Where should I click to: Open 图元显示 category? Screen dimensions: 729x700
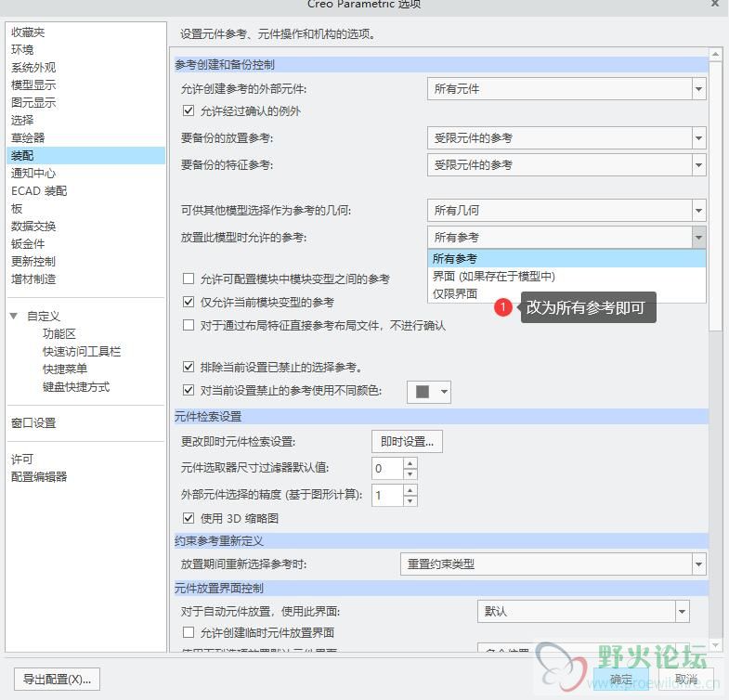[33, 103]
